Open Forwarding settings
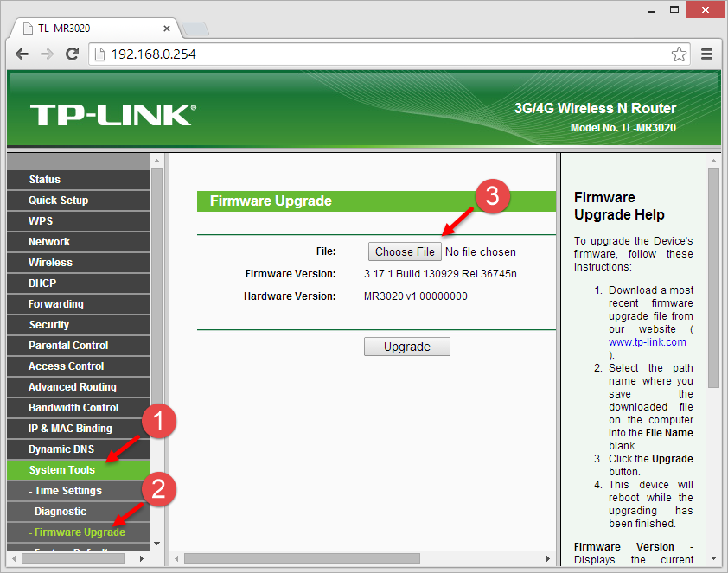Screen dimensions: 728x573 point(78,304)
